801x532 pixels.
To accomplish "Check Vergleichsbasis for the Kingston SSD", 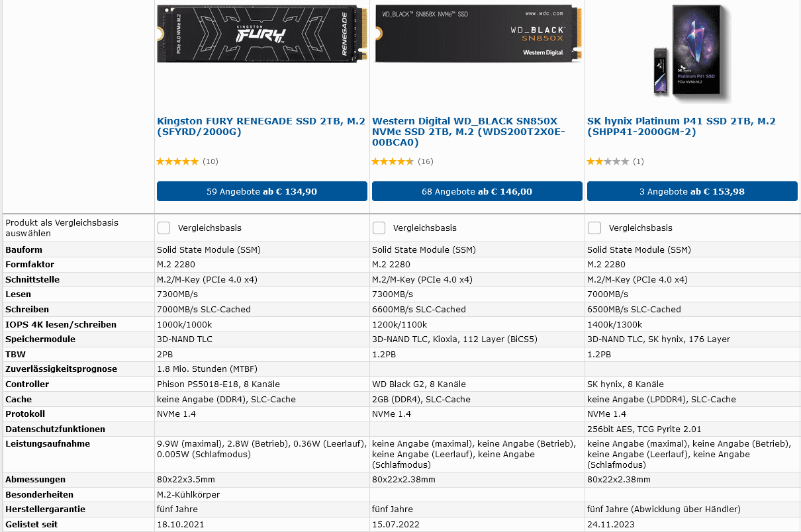I will coord(164,228).
